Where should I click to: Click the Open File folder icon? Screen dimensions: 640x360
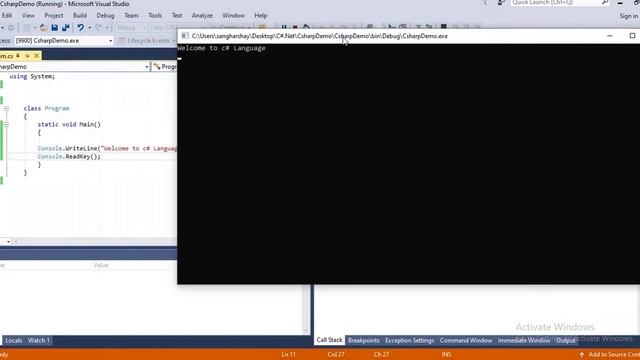pos(43,28)
